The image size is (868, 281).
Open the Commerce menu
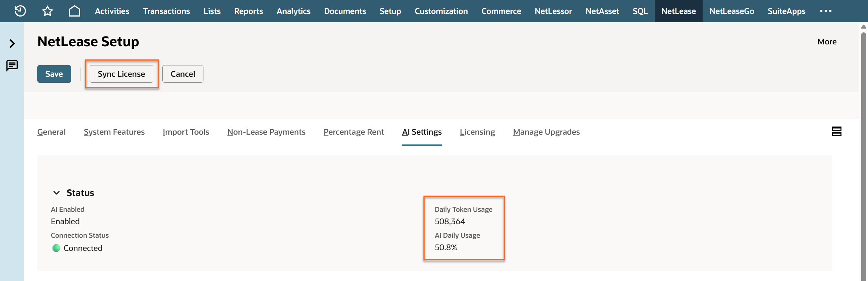point(501,11)
